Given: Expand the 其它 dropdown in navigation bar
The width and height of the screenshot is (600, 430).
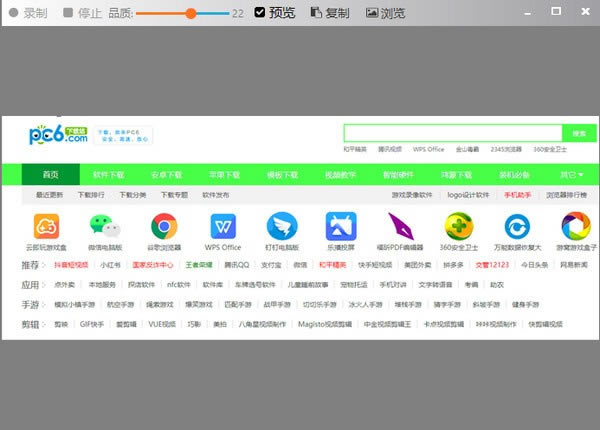Looking at the screenshot, I should (x=573, y=175).
